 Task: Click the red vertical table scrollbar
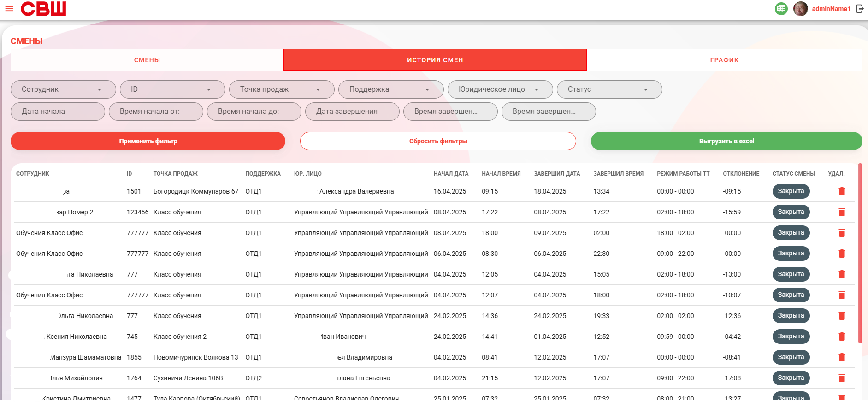(x=860, y=253)
